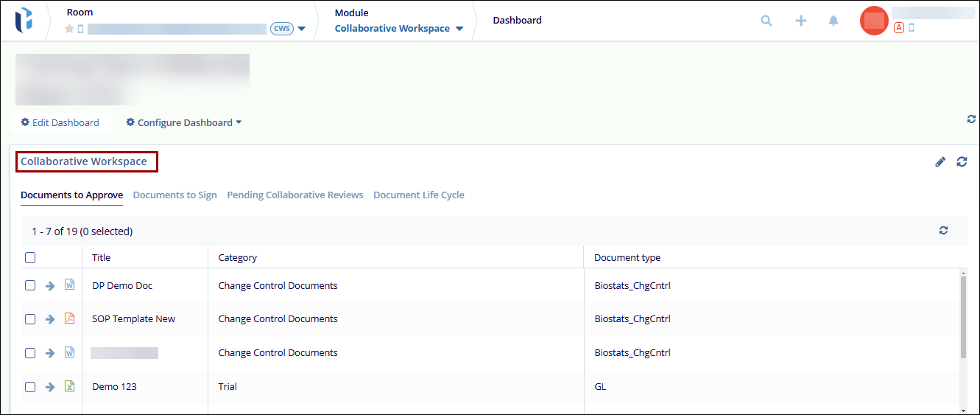Screen dimensions: 980x415
Task: Refresh the Collaborative Workspace panel
Action: pyautogui.click(x=962, y=161)
